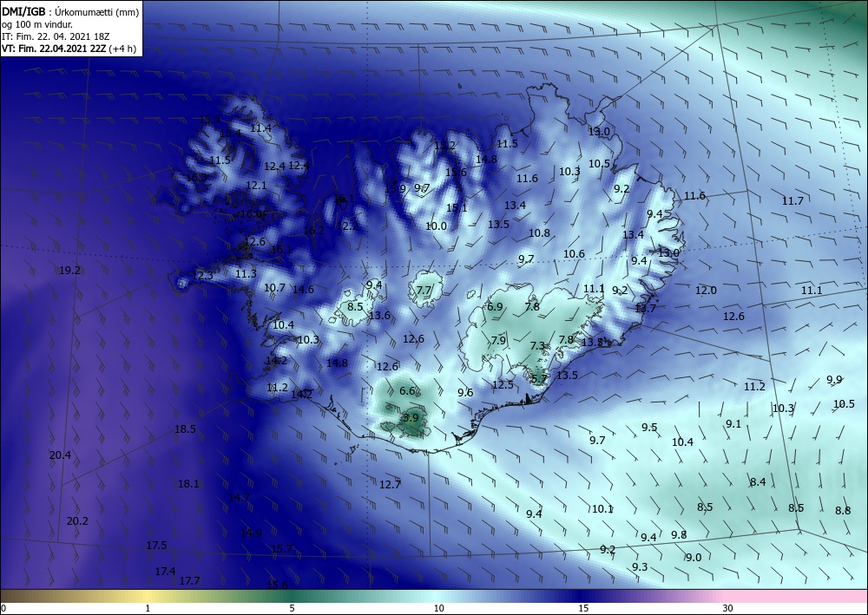868x615 pixels.
Task: Click the map value 12.1
Action: click(x=256, y=186)
